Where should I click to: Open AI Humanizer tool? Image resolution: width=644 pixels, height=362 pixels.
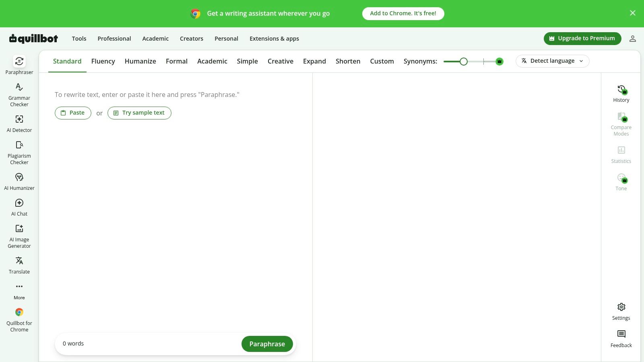[19, 182]
